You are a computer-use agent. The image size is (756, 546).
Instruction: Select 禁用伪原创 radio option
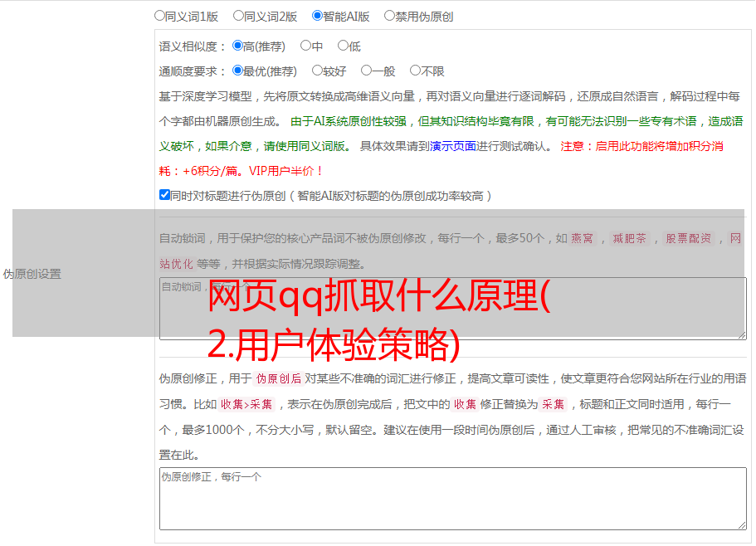pos(389,16)
